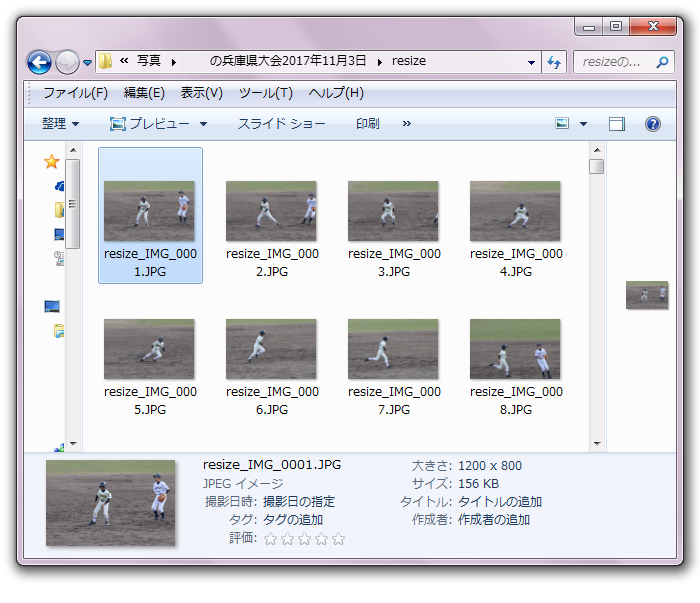Click the breadcrumb overflow « chevron
The image size is (700, 603).
(x=124, y=60)
